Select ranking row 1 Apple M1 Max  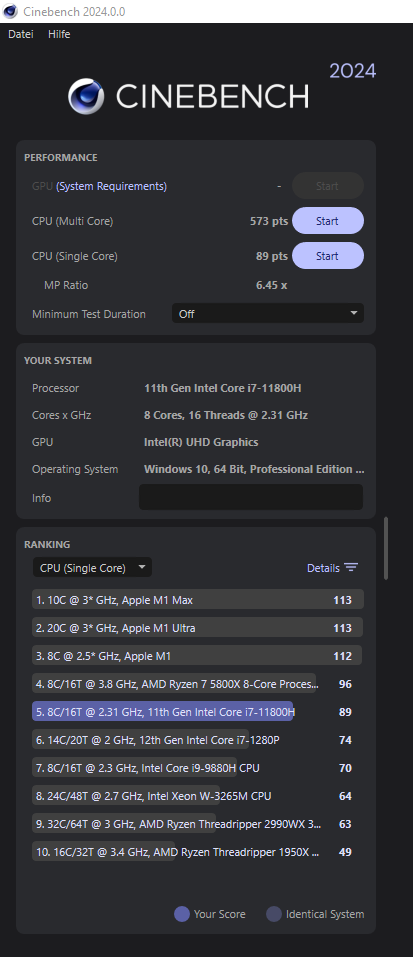click(198, 600)
